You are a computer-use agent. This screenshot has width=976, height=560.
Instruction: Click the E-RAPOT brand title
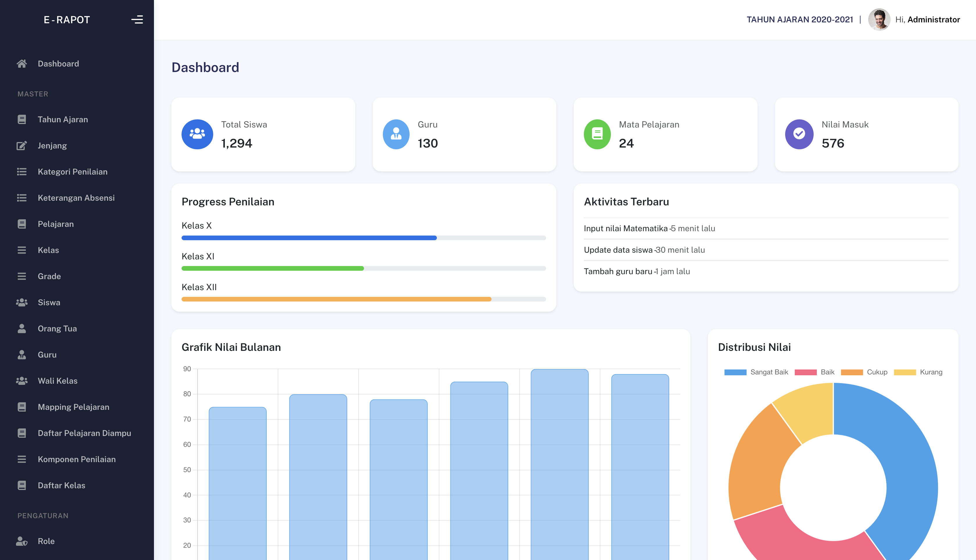tap(67, 20)
